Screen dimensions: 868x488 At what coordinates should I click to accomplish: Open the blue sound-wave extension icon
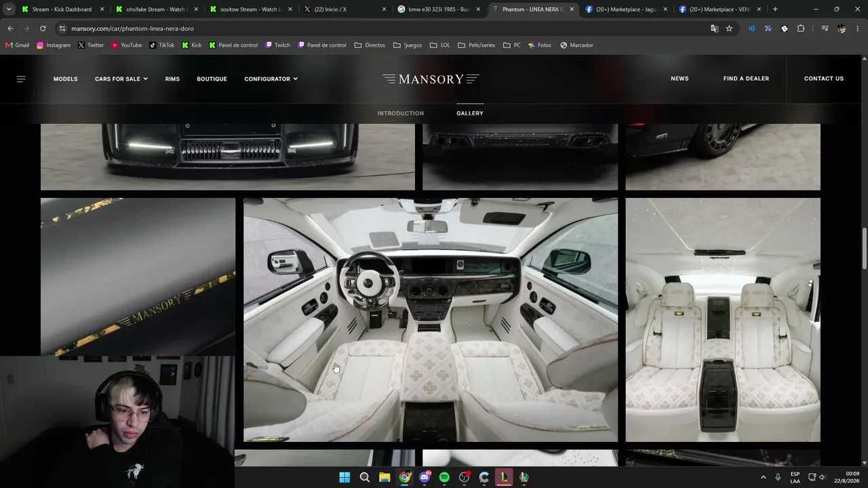(751, 28)
